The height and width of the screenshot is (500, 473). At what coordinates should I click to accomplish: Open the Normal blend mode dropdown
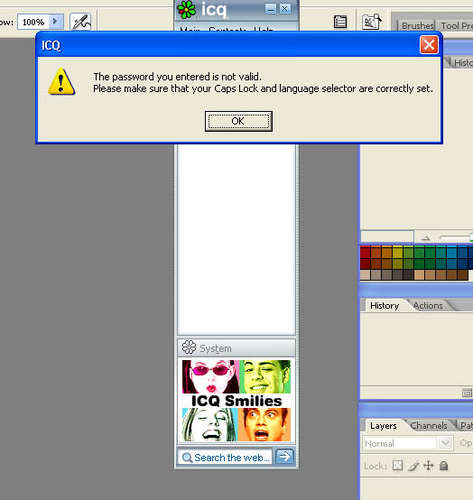(x=407, y=443)
